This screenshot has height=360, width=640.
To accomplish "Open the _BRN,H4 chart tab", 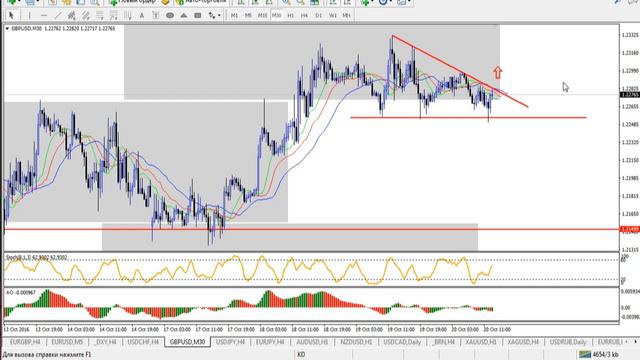I will coord(443,342).
